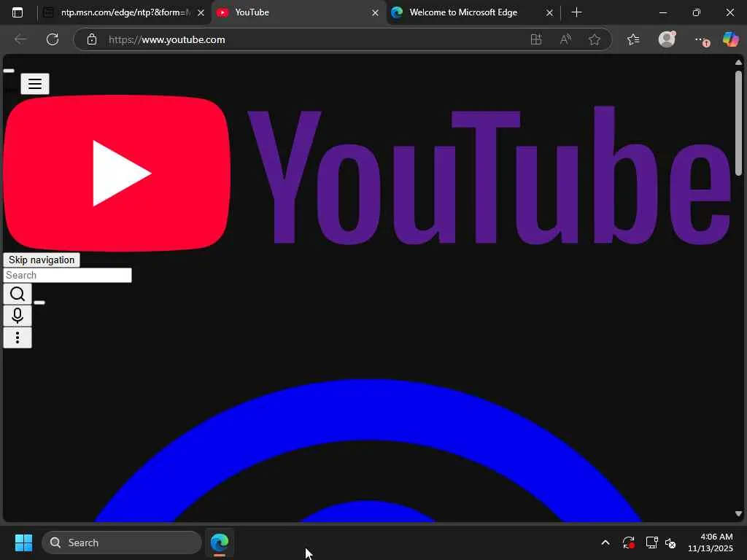Screen dimensions: 747x560
Task: Go back to the previous page
Action: [x=20, y=39]
